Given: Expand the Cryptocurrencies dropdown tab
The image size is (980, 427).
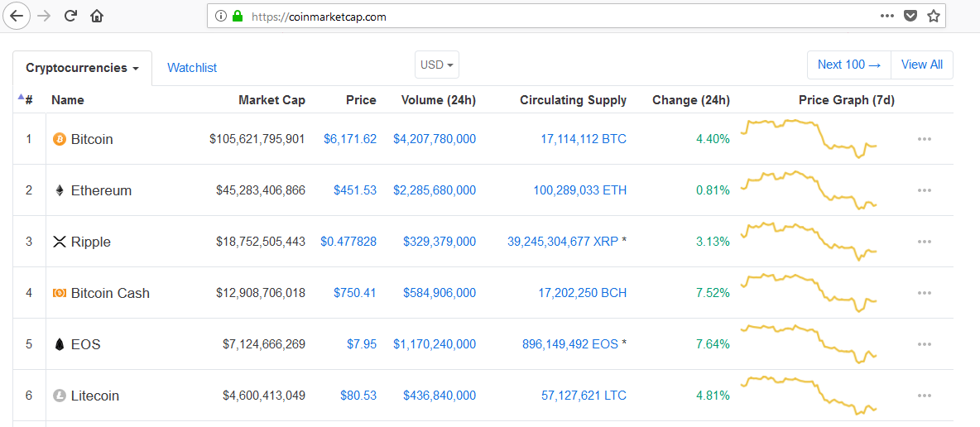Looking at the screenshot, I should click(x=82, y=68).
